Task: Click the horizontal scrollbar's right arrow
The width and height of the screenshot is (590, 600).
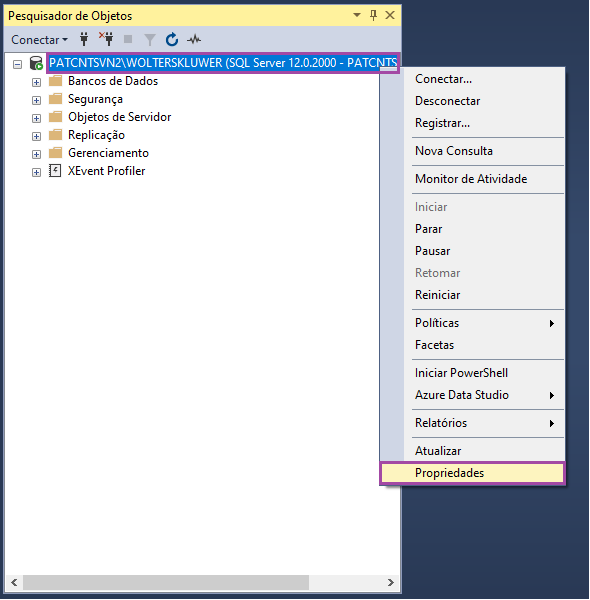Action: pyautogui.click(x=391, y=582)
